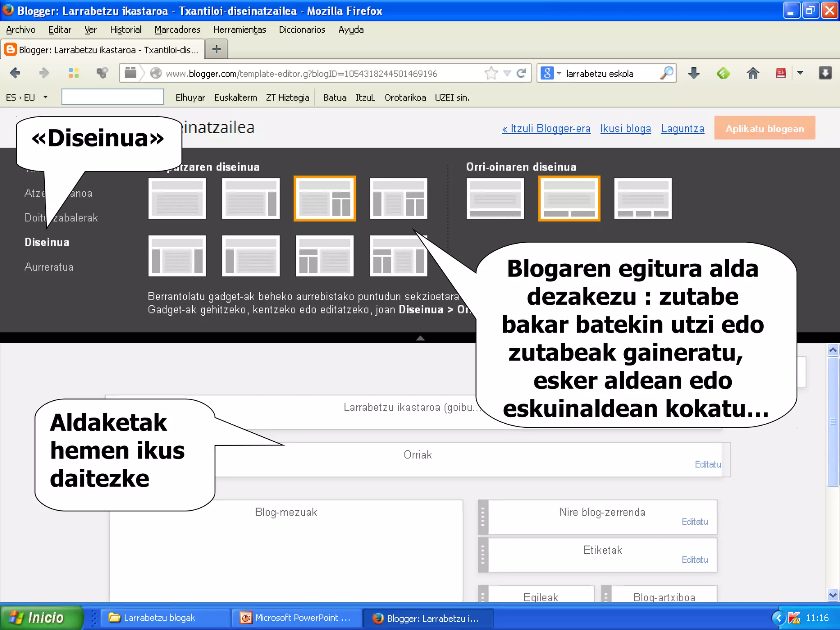Click Editatu for Nire blog-zerrenda
Screen dimensions: 840x630
point(695,522)
